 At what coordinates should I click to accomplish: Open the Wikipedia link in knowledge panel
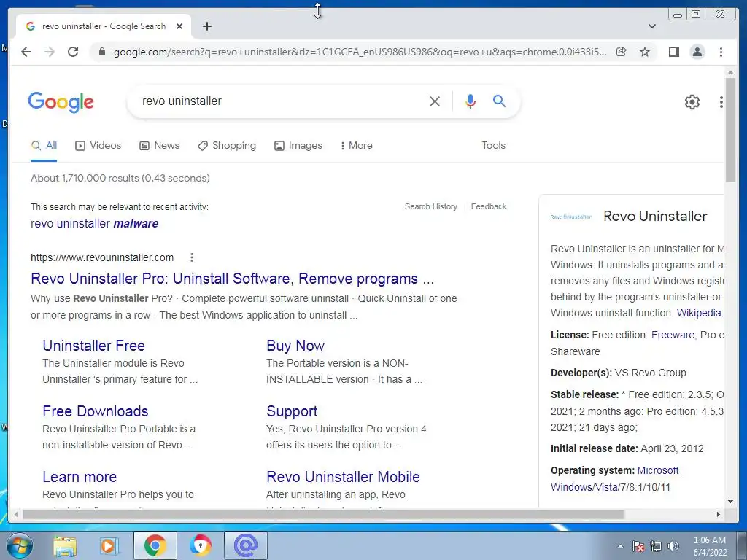click(699, 313)
